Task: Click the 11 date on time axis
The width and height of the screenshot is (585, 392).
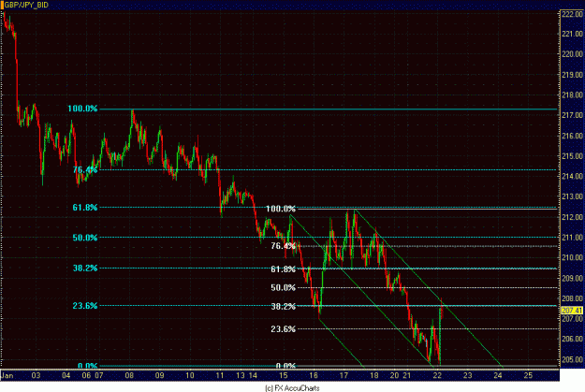Action: pyautogui.click(x=220, y=375)
